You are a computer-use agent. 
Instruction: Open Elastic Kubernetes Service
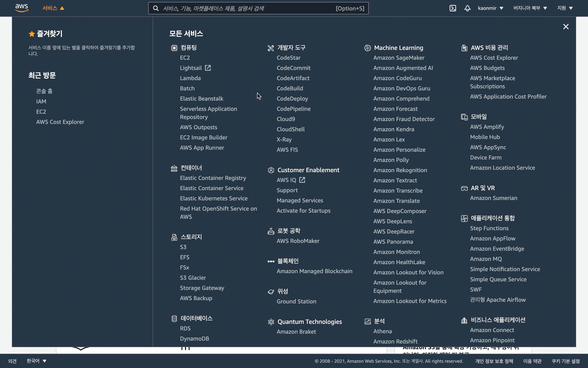point(214,198)
